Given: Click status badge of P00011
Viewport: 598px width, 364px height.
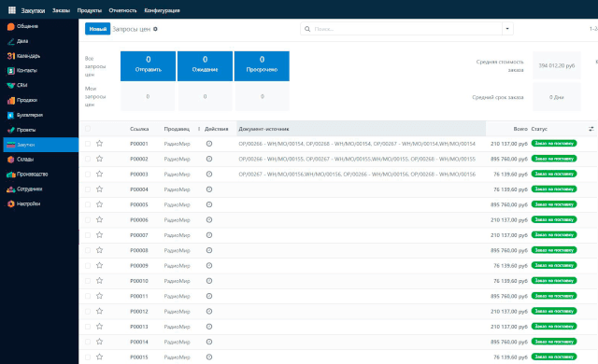Looking at the screenshot, I should (554, 296).
